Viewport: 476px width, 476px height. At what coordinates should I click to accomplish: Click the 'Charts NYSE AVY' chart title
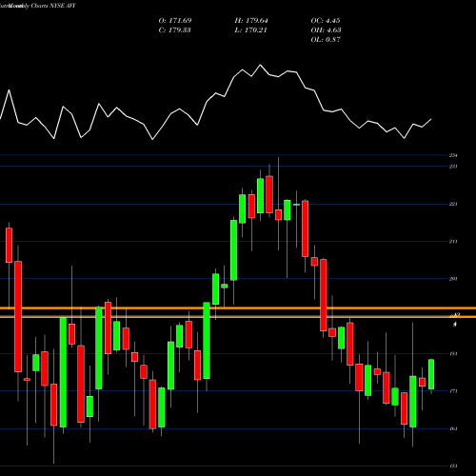click(53, 6)
